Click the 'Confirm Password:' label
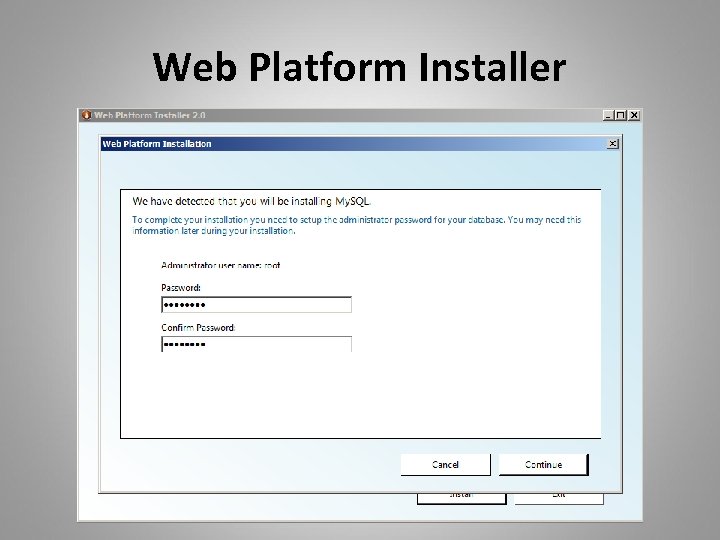This screenshot has width=720, height=540. point(198,327)
